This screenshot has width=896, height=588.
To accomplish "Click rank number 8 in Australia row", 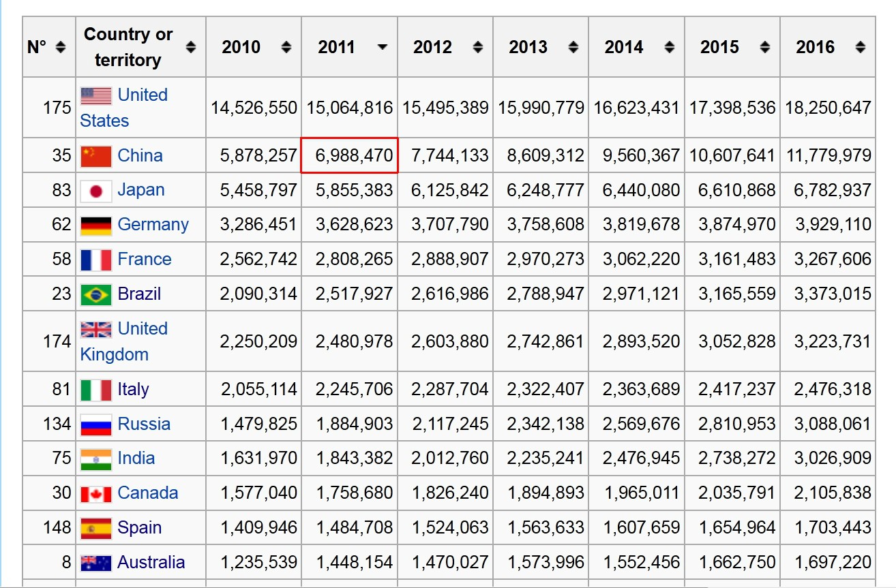I will (x=66, y=563).
